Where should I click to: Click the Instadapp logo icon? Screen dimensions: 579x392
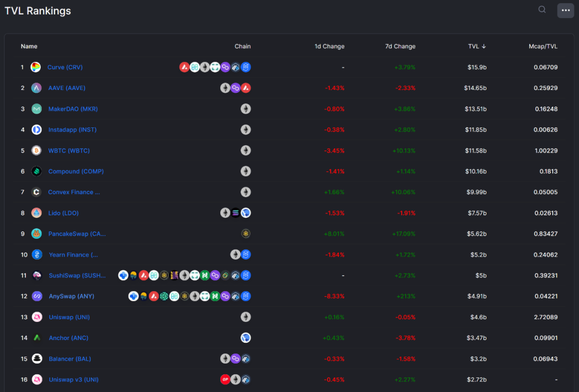point(36,130)
